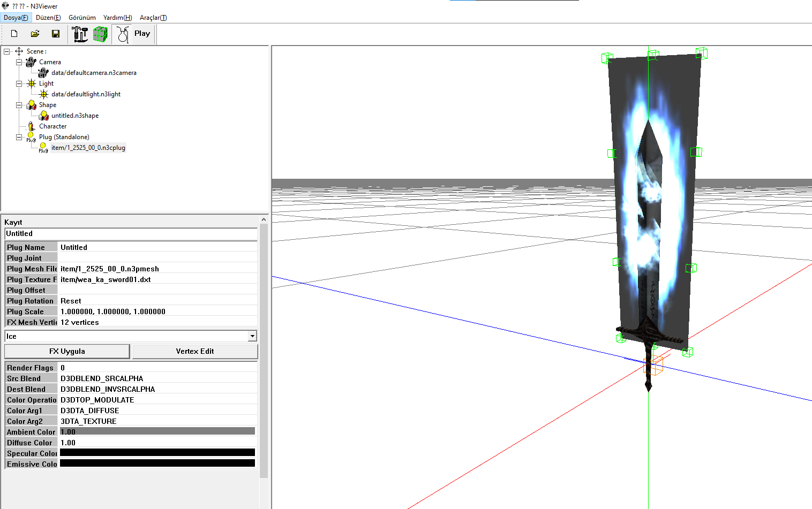Open the Görünüm menu
Viewport: 812px width, 509px height.
(x=82, y=18)
